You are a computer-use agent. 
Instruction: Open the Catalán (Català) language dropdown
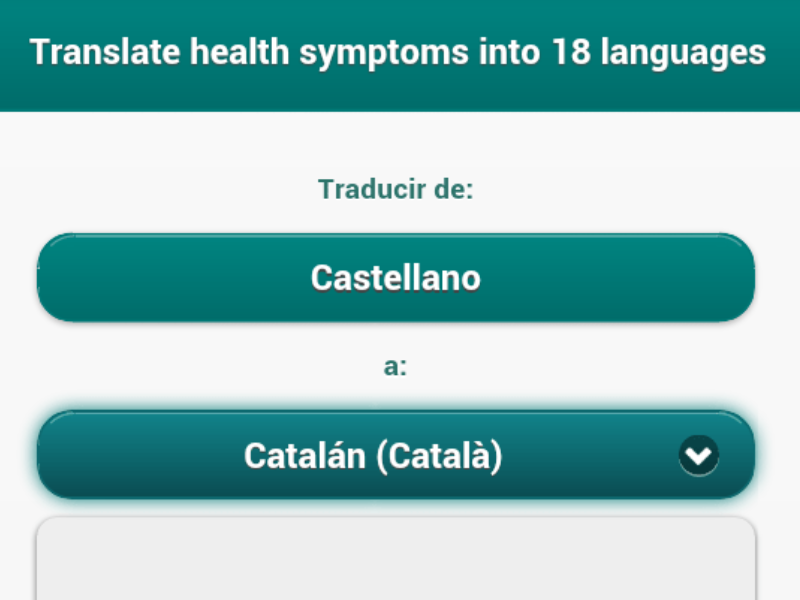pos(396,455)
